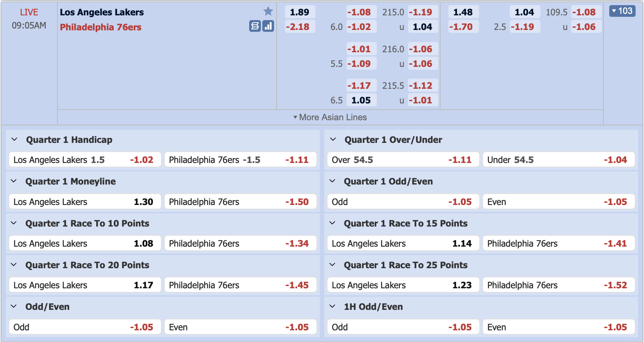Collapse the Quarter 1 Race To 10 Points chevron
The width and height of the screenshot is (644, 342).
[x=14, y=223]
